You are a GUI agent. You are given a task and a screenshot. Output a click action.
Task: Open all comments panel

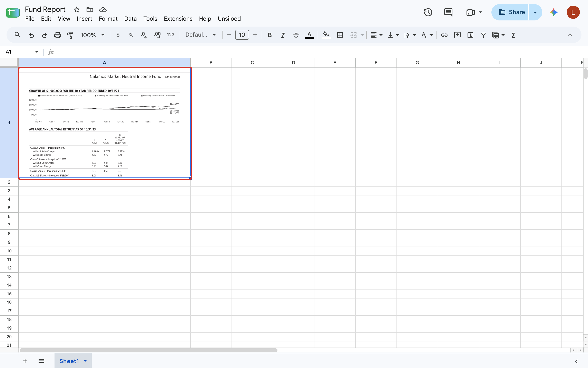448,12
